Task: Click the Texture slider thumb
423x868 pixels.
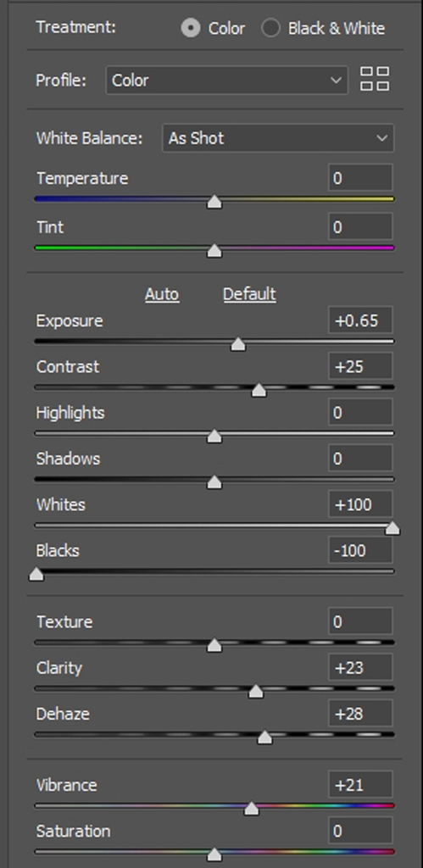Action: pyautogui.click(x=214, y=645)
